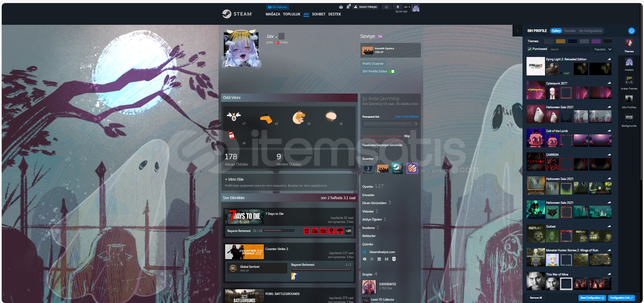The height and width of the screenshot is (303, 644).
Task: Open the 10000DAYSZ group link
Action: [x=387, y=284]
